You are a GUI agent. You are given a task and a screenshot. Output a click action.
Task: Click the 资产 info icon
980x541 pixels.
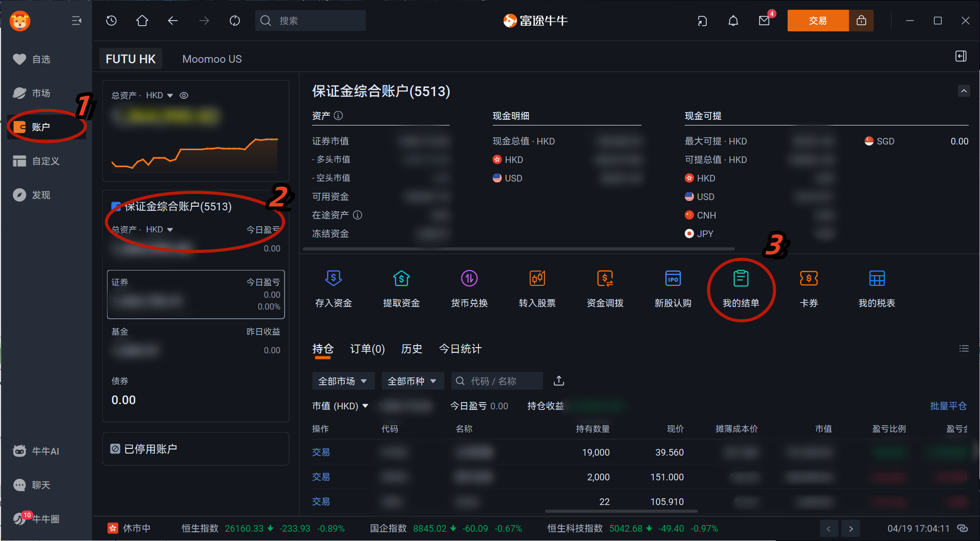[x=338, y=115]
